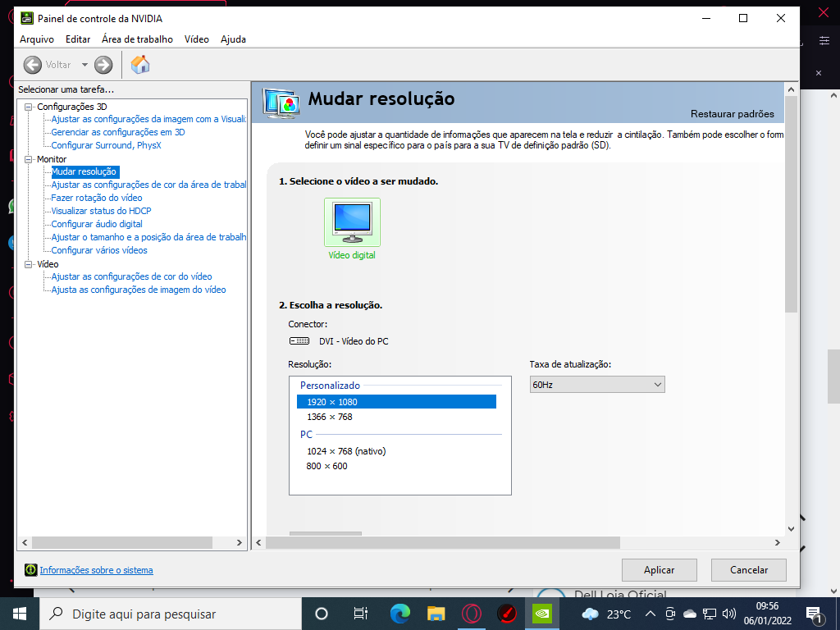
Task: Click the forward navigation arrow icon
Action: (x=103, y=65)
